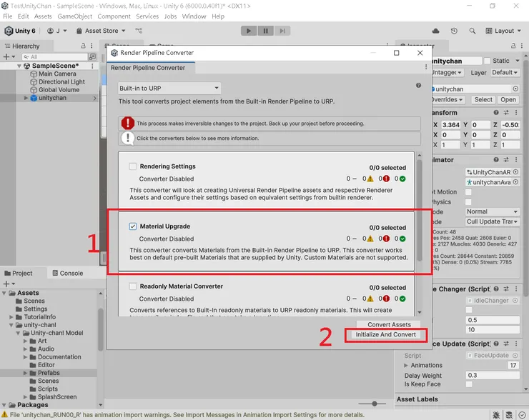Open the account J dropdown

57,31
